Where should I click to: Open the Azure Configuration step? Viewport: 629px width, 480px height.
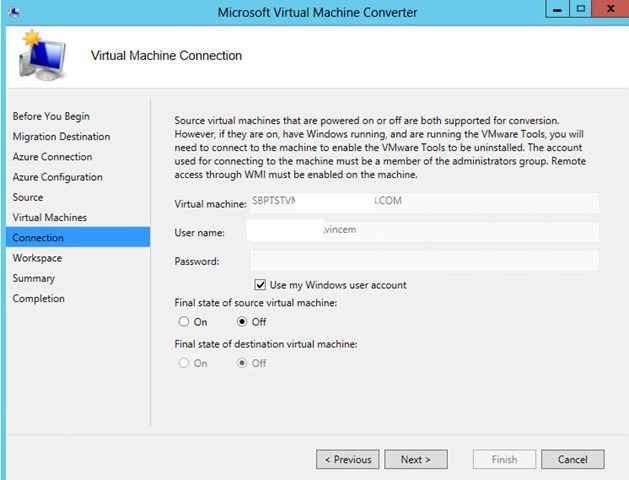(x=57, y=177)
